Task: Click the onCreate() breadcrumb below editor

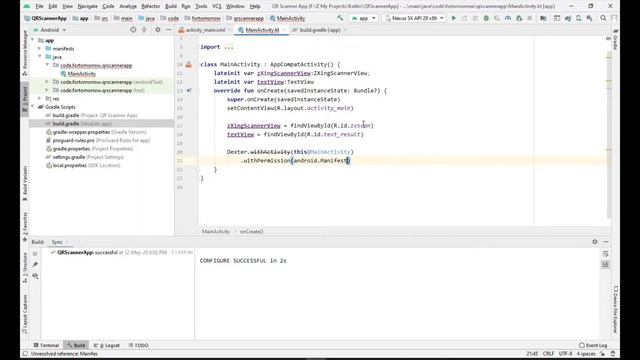Action: [251, 231]
